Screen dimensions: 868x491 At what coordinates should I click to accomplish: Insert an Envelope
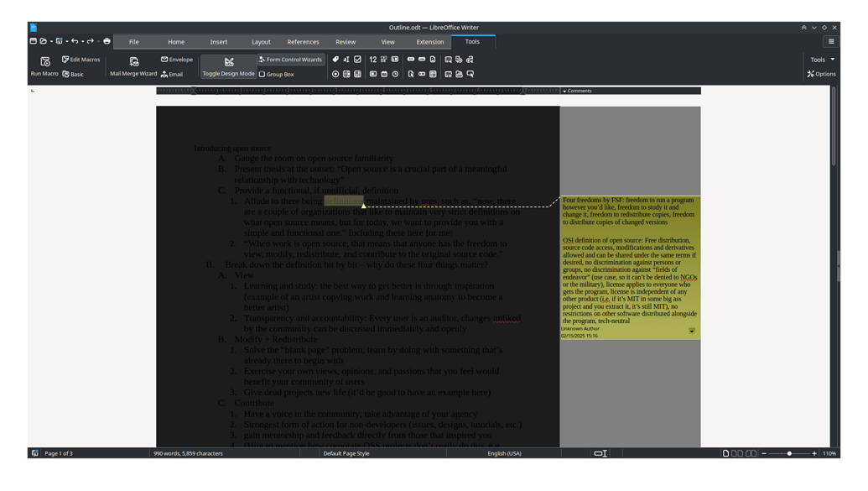[177, 60]
